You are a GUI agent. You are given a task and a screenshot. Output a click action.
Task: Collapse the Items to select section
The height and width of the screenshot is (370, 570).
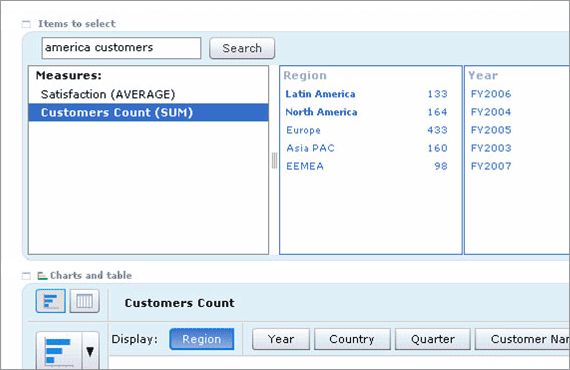tap(26, 24)
